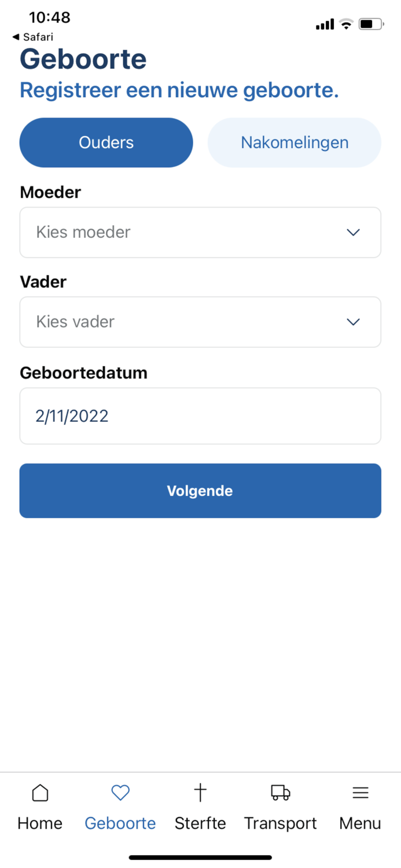
Task: Click the chevron on the Moeder field
Action: [352, 232]
